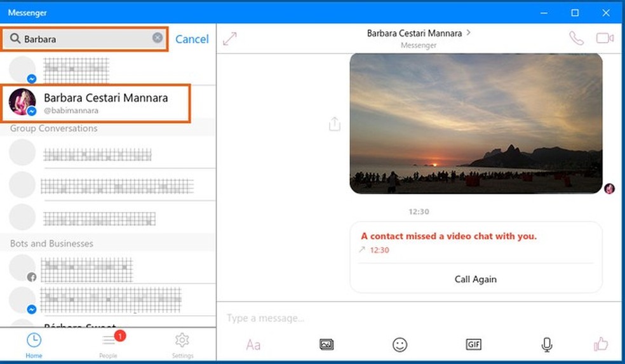This screenshot has width=625, height=364.
Task: Open the Settings tab
Action: pos(182,344)
